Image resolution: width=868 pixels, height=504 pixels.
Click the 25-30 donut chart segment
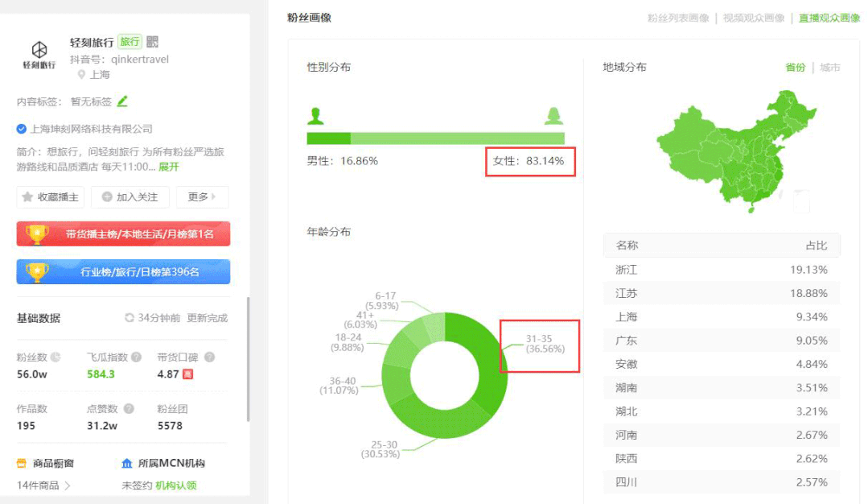[x=438, y=419]
